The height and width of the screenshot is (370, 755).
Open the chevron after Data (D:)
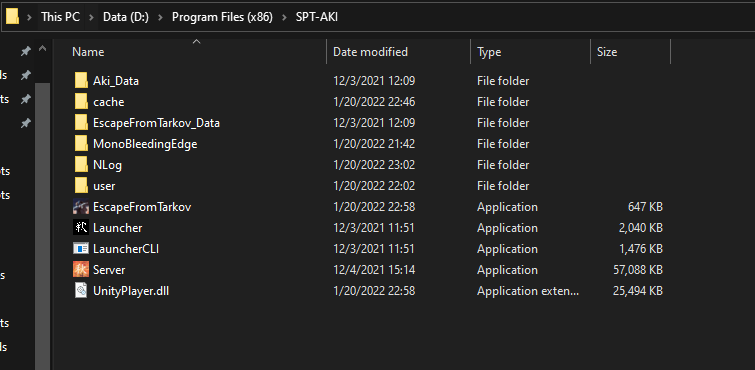pos(160,17)
